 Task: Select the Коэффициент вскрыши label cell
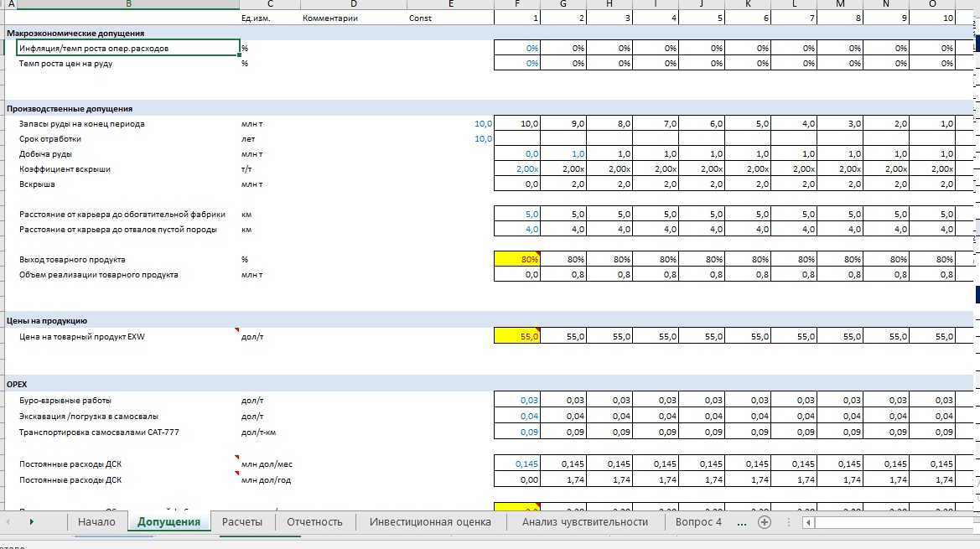click(65, 168)
